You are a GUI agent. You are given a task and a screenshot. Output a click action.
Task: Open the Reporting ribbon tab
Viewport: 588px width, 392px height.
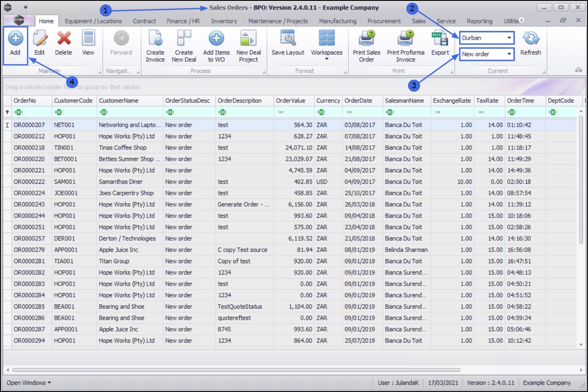480,21
